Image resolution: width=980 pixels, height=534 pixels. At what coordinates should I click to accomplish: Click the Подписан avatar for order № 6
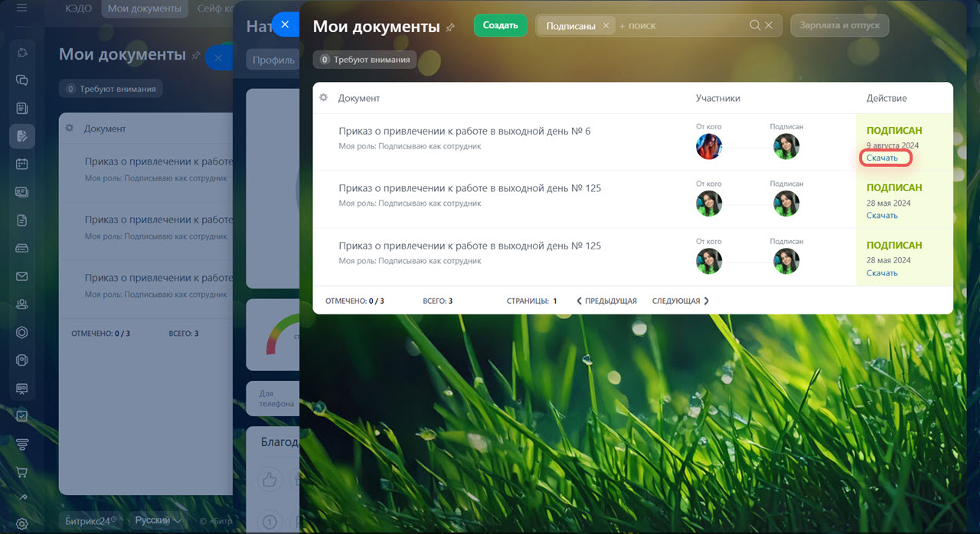[x=786, y=146]
